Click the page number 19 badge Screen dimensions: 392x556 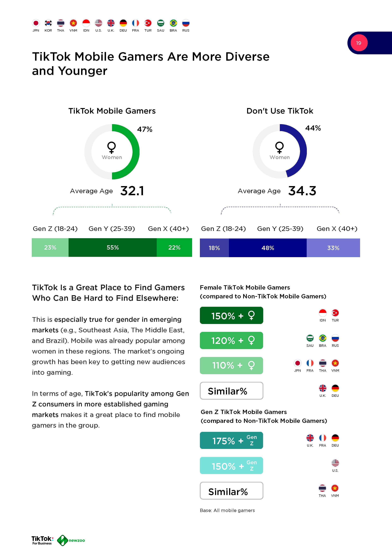click(x=359, y=43)
